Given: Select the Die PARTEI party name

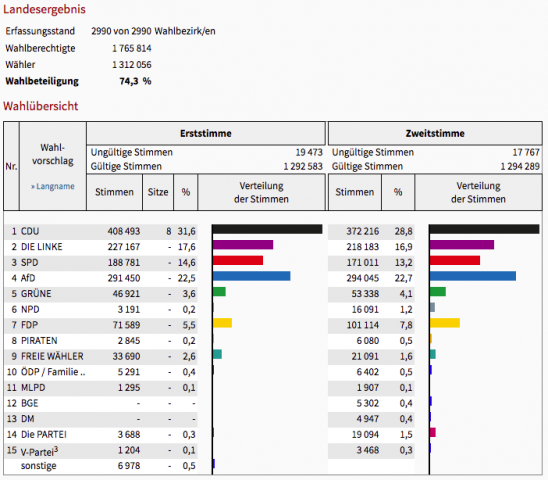Looking at the screenshot, I should pyautogui.click(x=44, y=435).
